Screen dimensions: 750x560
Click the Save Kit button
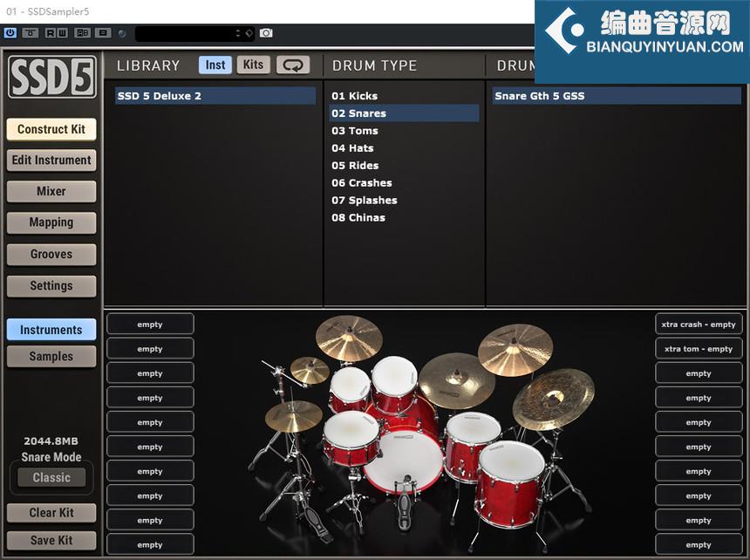[51, 541]
